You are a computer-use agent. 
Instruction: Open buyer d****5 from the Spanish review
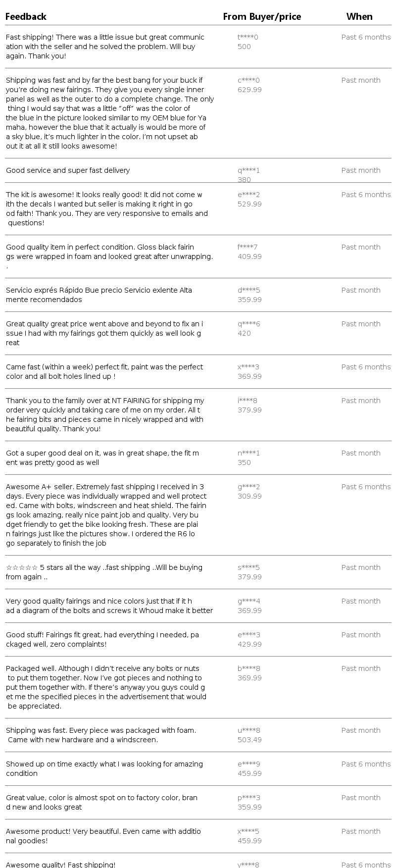(248, 290)
